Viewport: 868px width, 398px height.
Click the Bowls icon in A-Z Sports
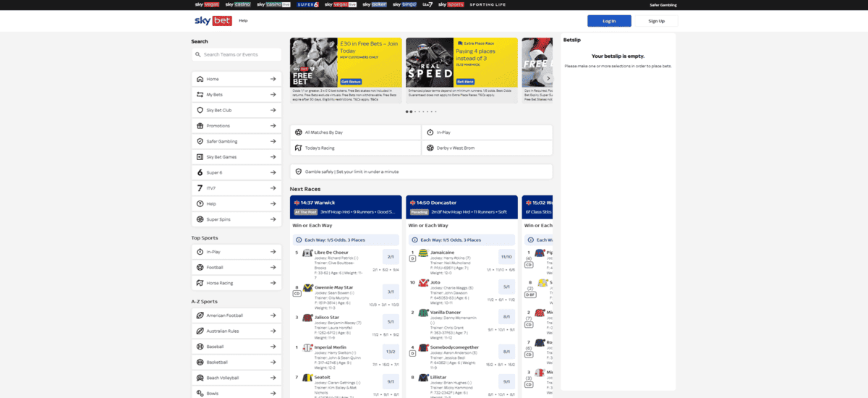pos(200,393)
